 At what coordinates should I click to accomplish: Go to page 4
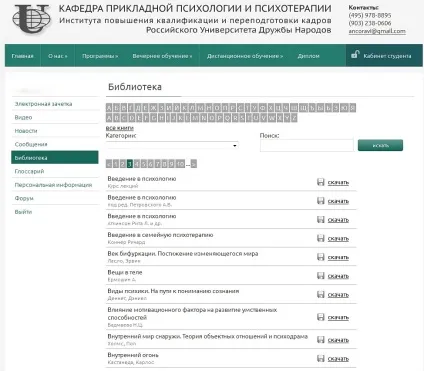click(137, 164)
